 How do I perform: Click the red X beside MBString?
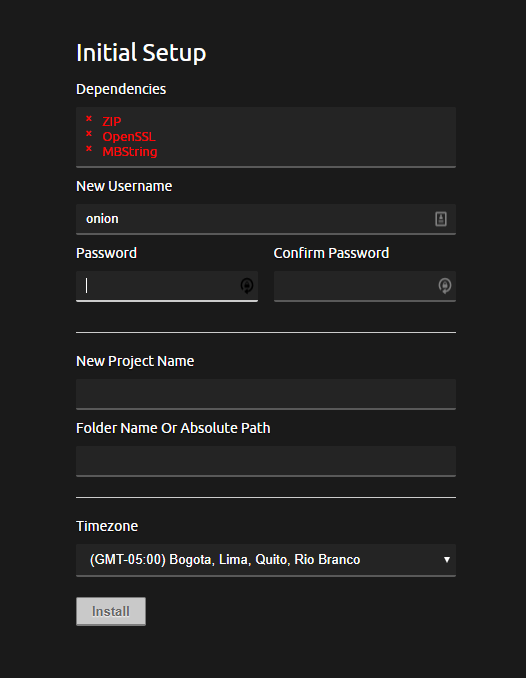(89, 149)
